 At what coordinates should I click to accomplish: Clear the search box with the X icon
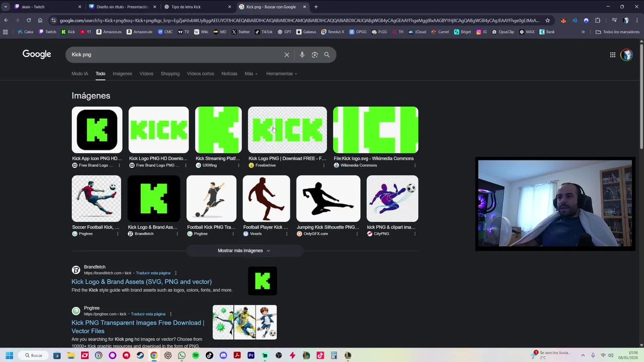[287, 55]
